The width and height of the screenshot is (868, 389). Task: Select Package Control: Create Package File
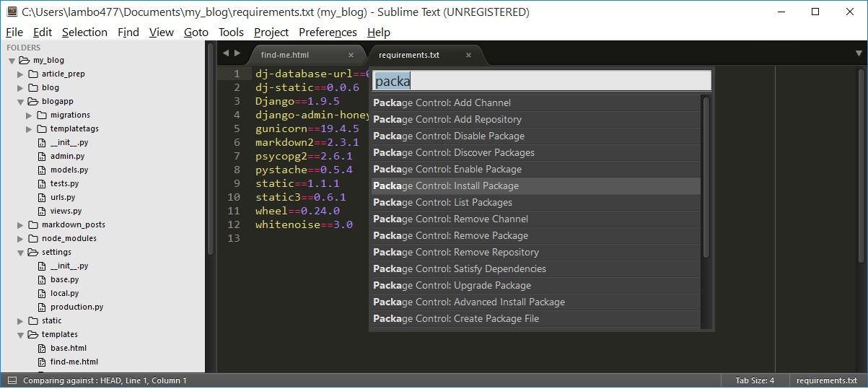535,318
